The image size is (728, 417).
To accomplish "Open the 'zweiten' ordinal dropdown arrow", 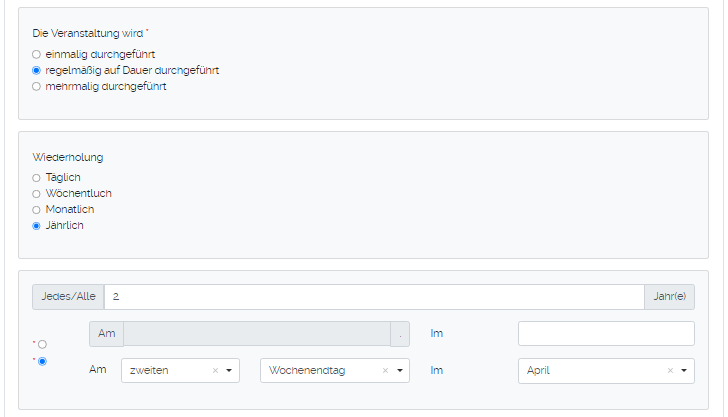I will [230, 371].
